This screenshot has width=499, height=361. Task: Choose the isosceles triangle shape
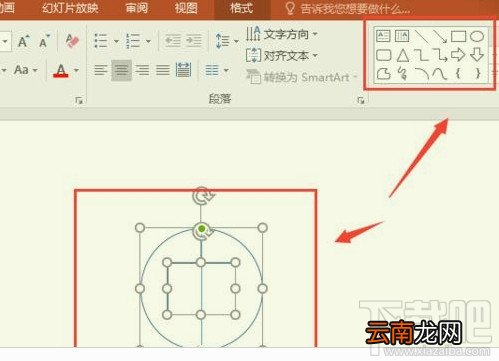tap(403, 55)
